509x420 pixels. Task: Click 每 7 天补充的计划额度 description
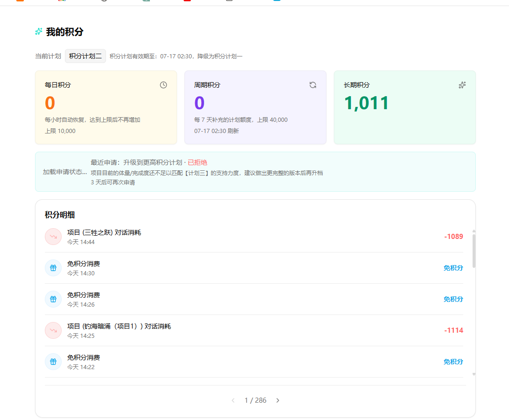click(241, 119)
